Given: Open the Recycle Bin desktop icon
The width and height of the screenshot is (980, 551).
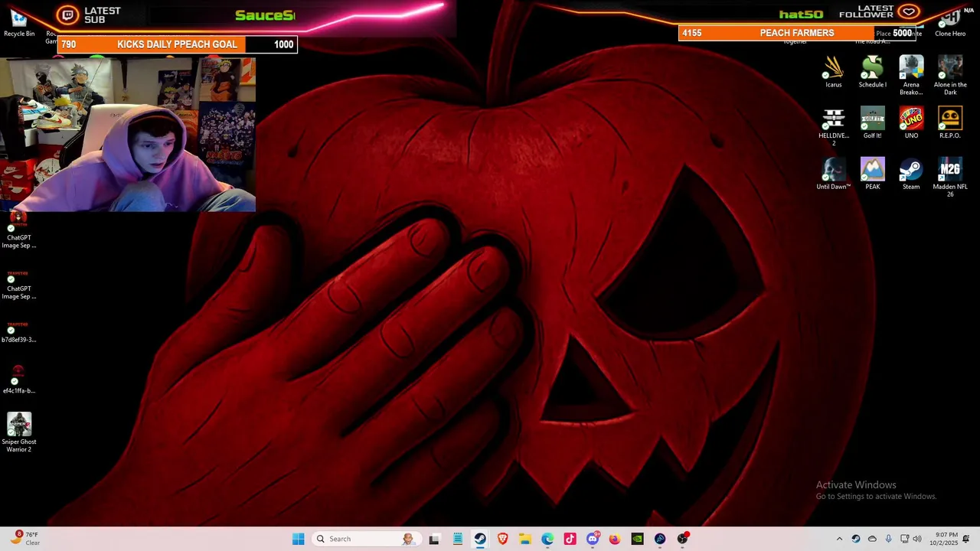Looking at the screenshot, I should pos(19,21).
